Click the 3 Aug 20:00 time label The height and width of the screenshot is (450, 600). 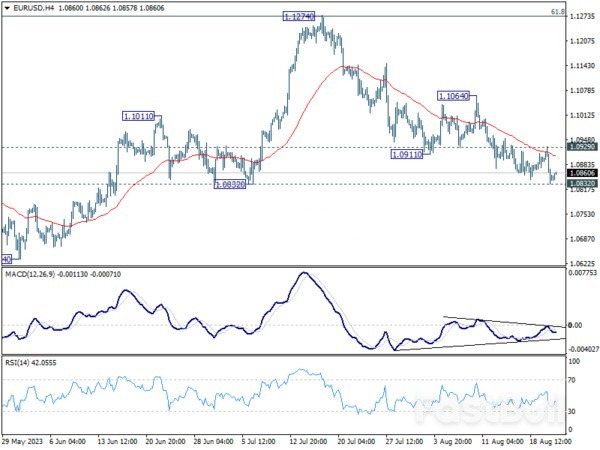[x=452, y=442]
